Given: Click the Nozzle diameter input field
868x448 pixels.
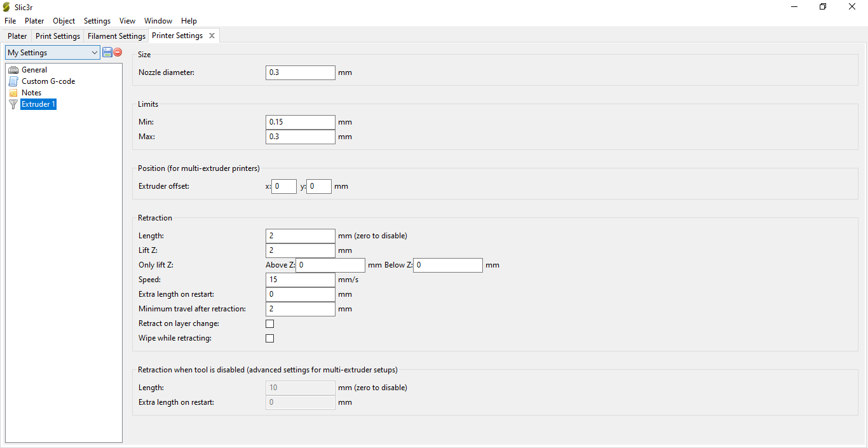Looking at the screenshot, I should pyautogui.click(x=300, y=72).
